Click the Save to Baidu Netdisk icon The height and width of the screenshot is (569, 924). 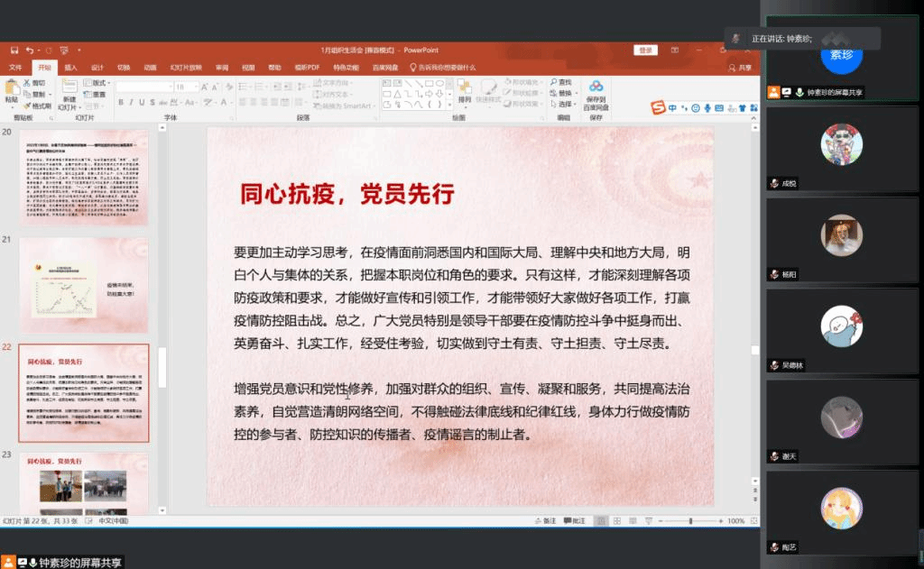[595, 87]
